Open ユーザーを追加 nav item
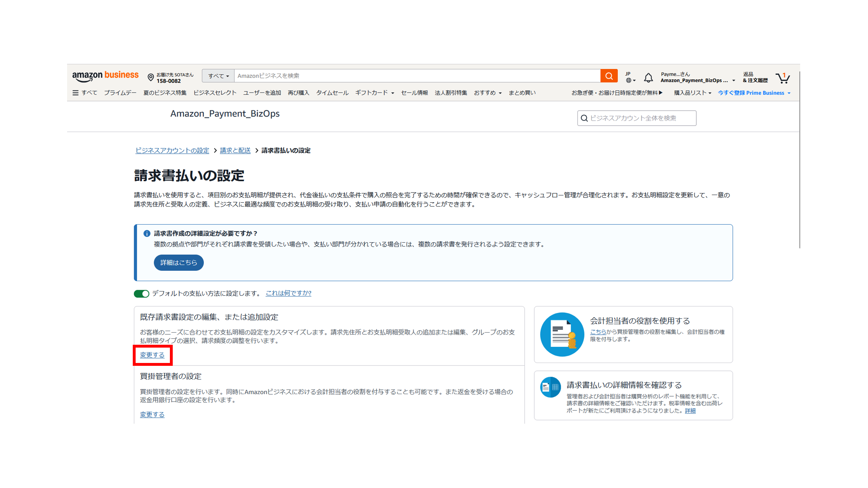 pos(262,93)
